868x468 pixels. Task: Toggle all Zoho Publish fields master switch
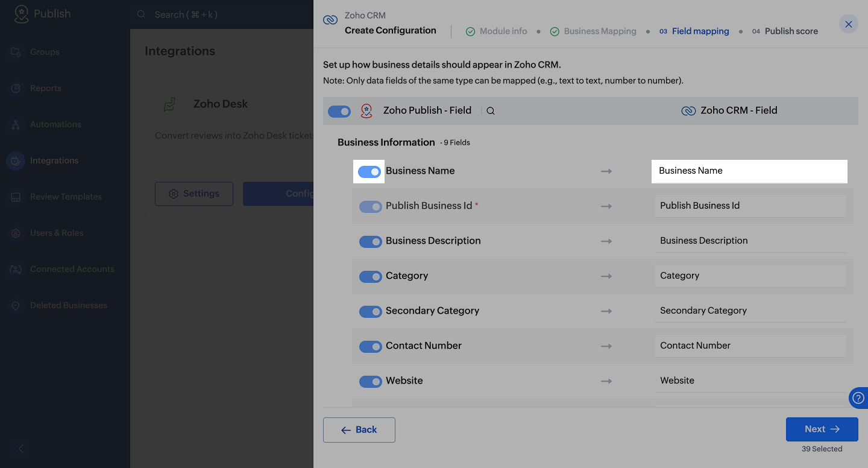point(339,112)
